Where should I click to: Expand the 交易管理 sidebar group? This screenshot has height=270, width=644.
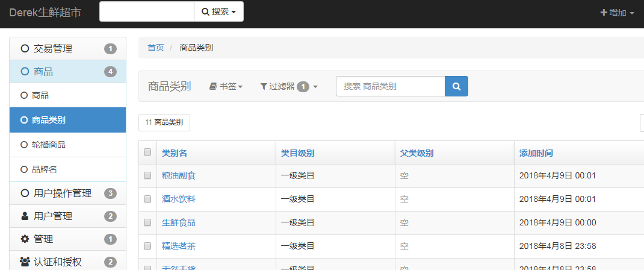(68, 48)
